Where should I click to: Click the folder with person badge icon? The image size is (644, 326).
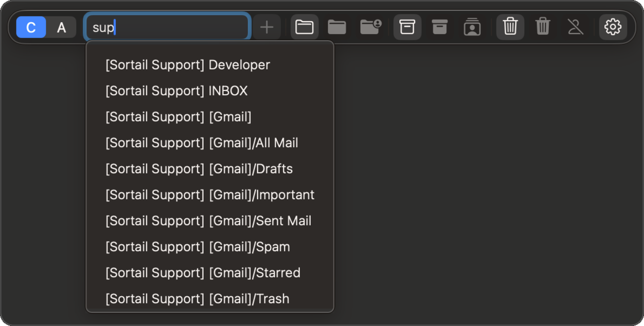click(370, 27)
